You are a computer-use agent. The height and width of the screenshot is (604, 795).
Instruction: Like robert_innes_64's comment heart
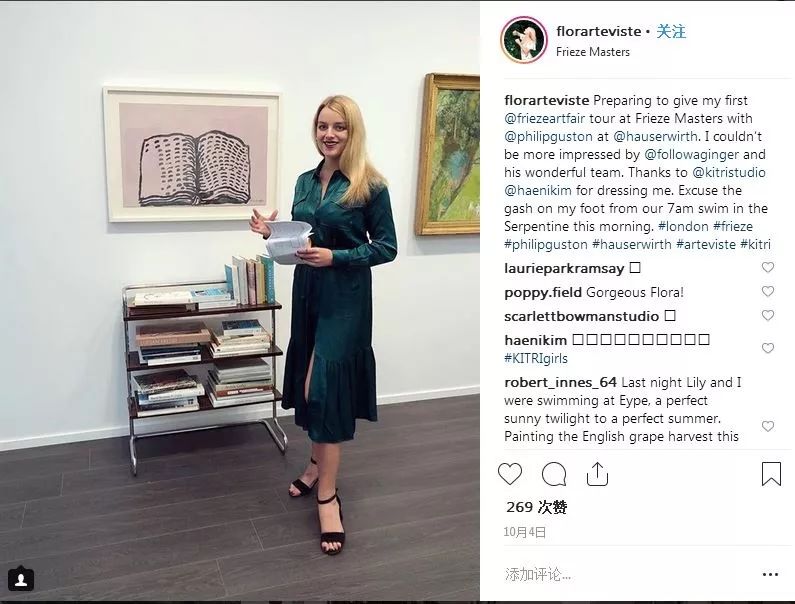(768, 427)
